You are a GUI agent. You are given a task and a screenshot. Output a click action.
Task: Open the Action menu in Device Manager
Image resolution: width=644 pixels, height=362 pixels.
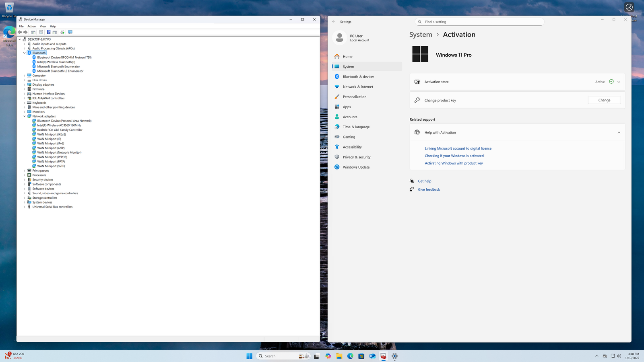tap(31, 26)
